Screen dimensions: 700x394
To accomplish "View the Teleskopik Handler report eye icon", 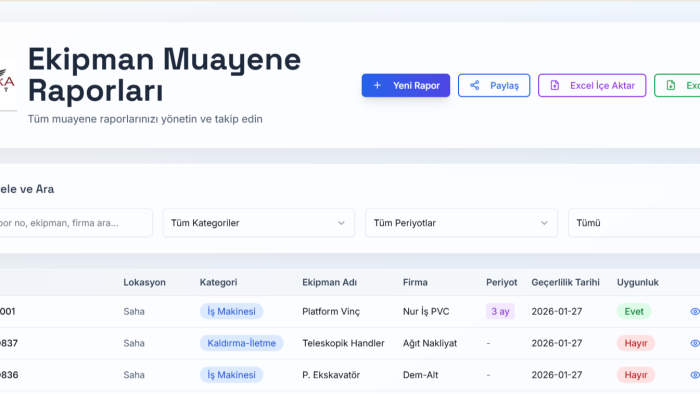I will (x=695, y=343).
